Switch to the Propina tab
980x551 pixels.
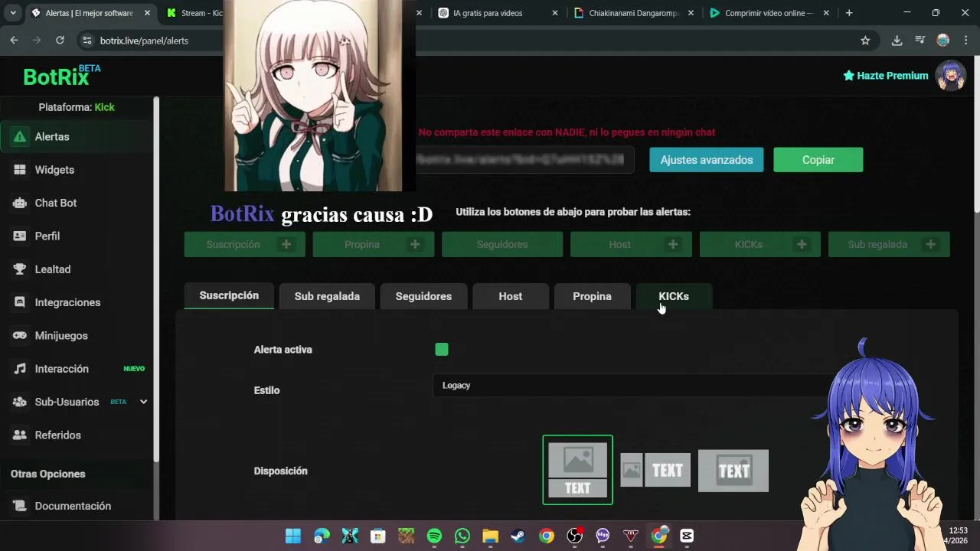[x=592, y=296]
